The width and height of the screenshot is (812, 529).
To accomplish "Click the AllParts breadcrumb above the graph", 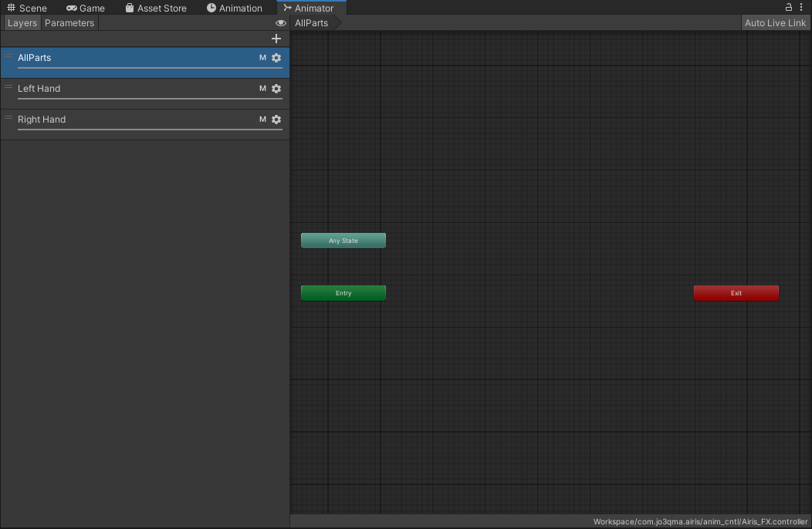I will (312, 22).
